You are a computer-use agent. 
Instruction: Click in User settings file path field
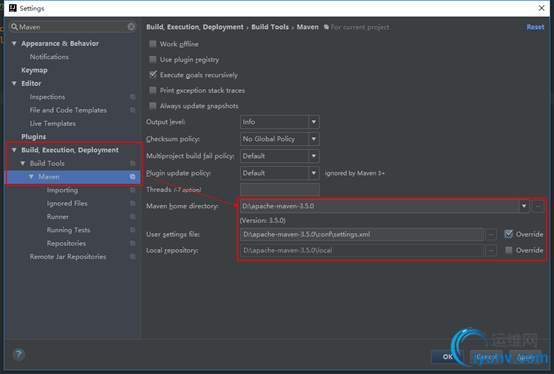pos(361,234)
